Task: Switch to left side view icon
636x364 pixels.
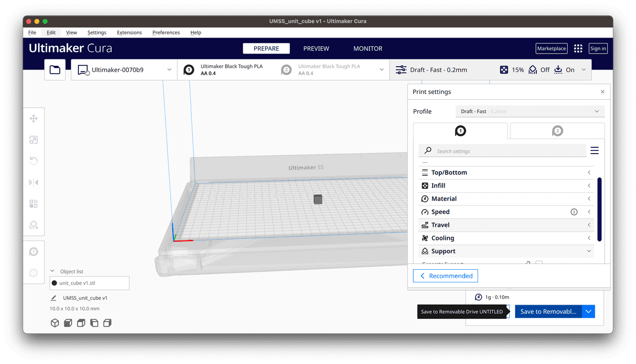Action: tap(94, 323)
